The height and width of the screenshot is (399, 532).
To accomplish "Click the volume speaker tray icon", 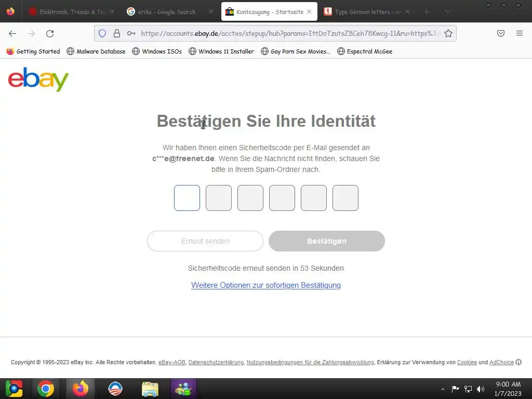I will [481, 389].
